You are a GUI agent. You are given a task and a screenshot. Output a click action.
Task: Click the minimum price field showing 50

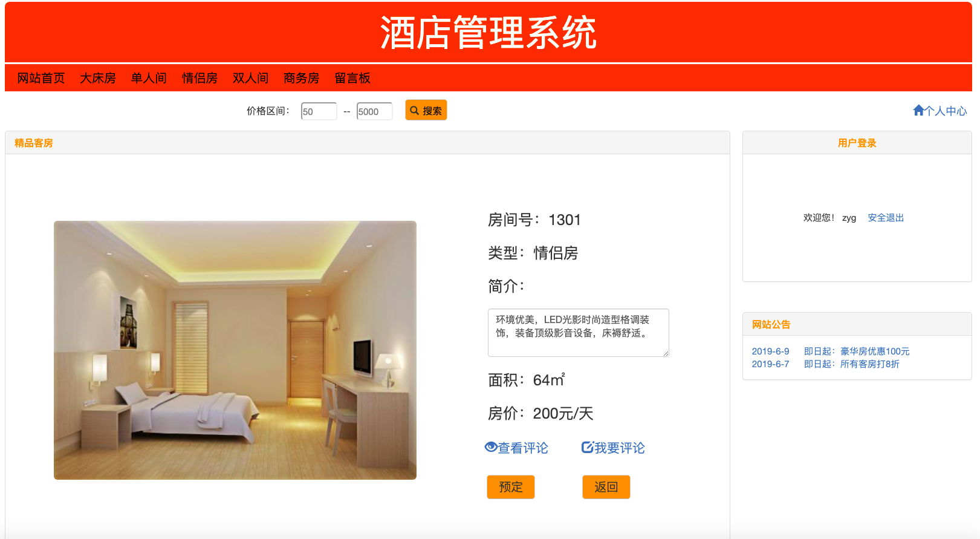click(x=319, y=111)
